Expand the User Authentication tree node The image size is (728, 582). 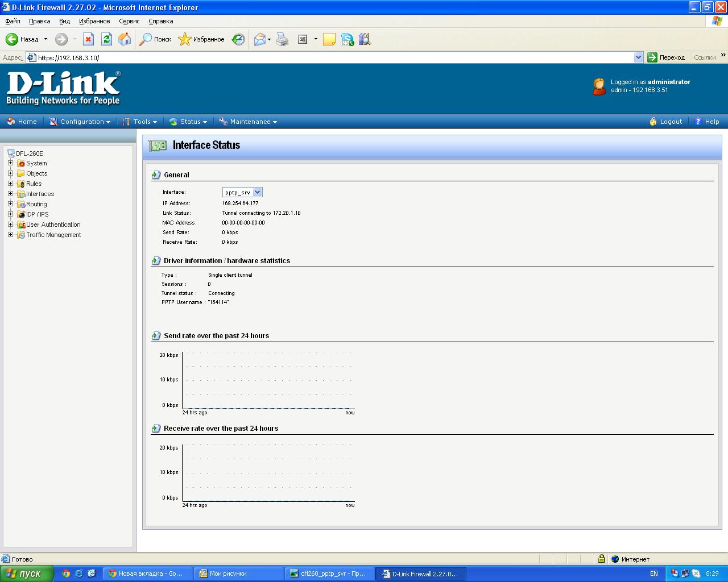[x=10, y=225]
